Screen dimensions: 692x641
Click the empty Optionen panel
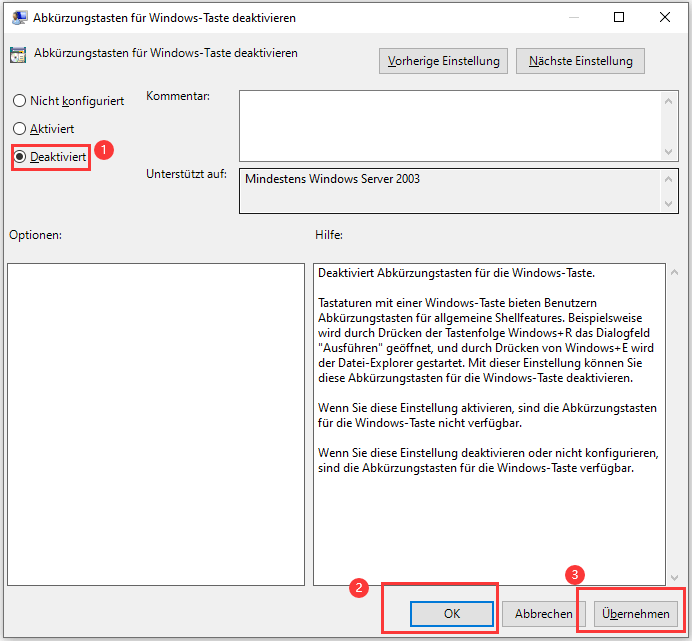point(156,424)
